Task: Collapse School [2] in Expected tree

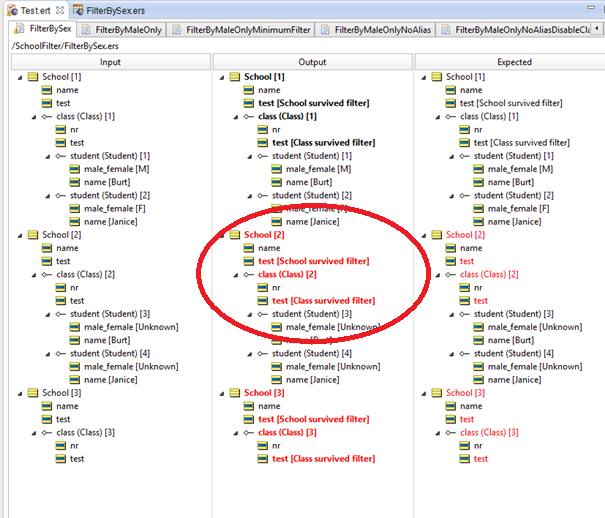Action: click(424, 236)
